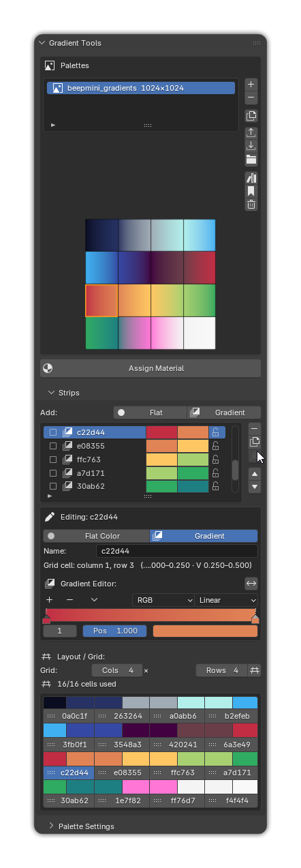Click the orange color stop swatch
The height and width of the screenshot is (868, 301).
point(206,631)
